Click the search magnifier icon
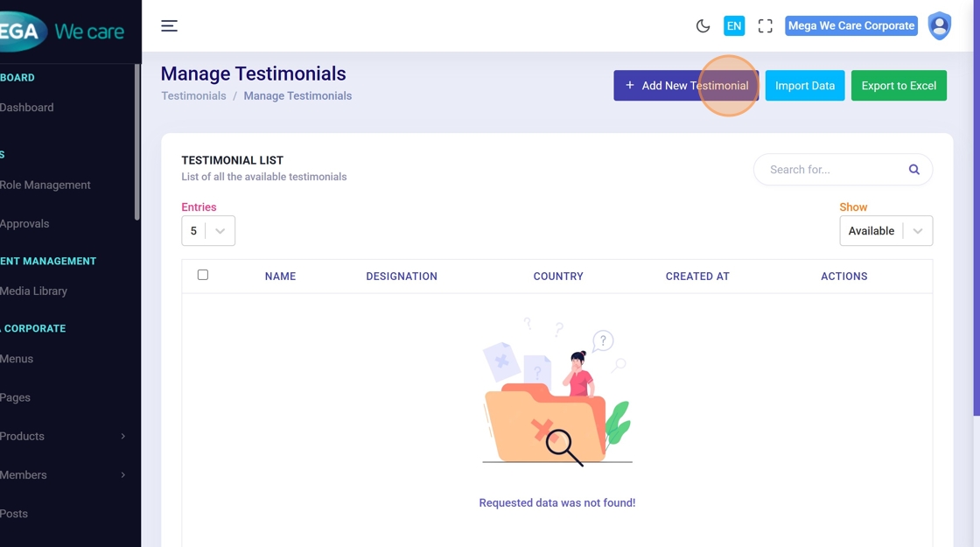Viewport: 980px width, 547px height. pos(913,170)
